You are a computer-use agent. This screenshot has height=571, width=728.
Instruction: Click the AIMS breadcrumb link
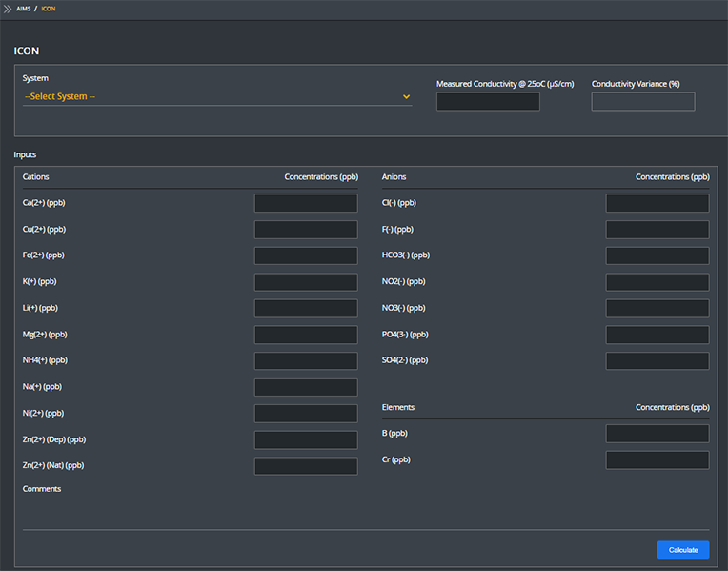(x=24, y=8)
